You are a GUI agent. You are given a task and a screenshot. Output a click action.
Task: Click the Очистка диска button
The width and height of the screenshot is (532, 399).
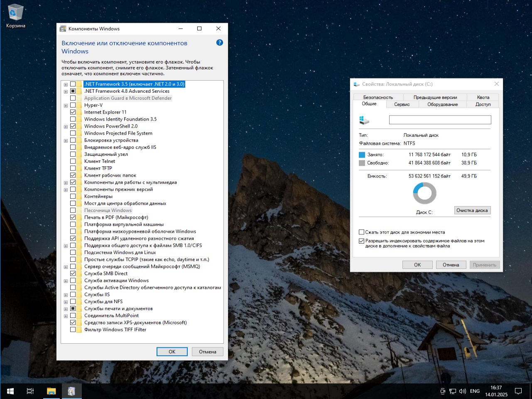point(472,210)
